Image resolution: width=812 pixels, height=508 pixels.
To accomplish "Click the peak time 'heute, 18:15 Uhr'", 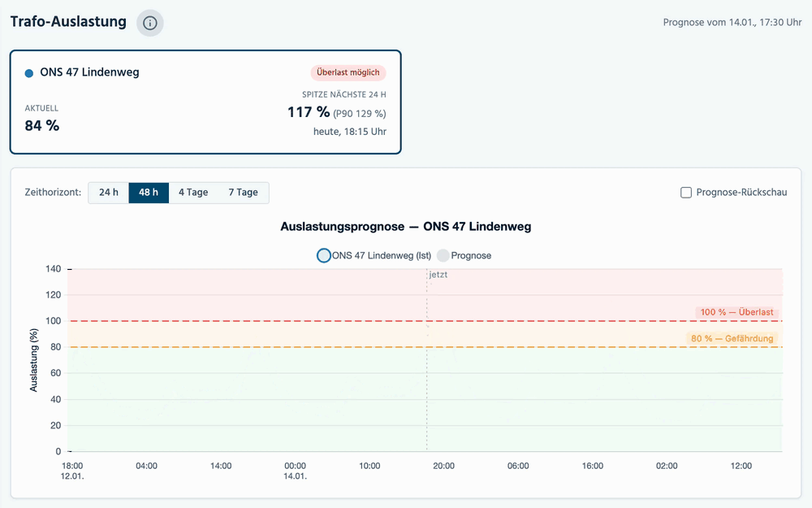I will pos(349,132).
